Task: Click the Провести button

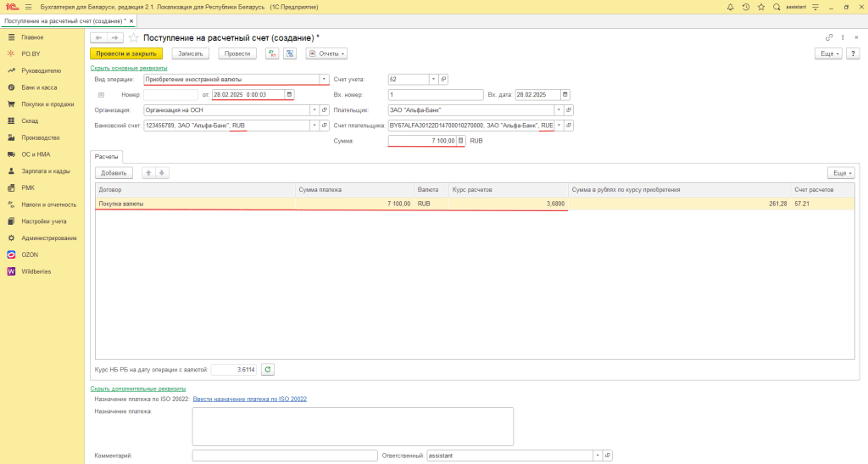Action: pos(237,53)
